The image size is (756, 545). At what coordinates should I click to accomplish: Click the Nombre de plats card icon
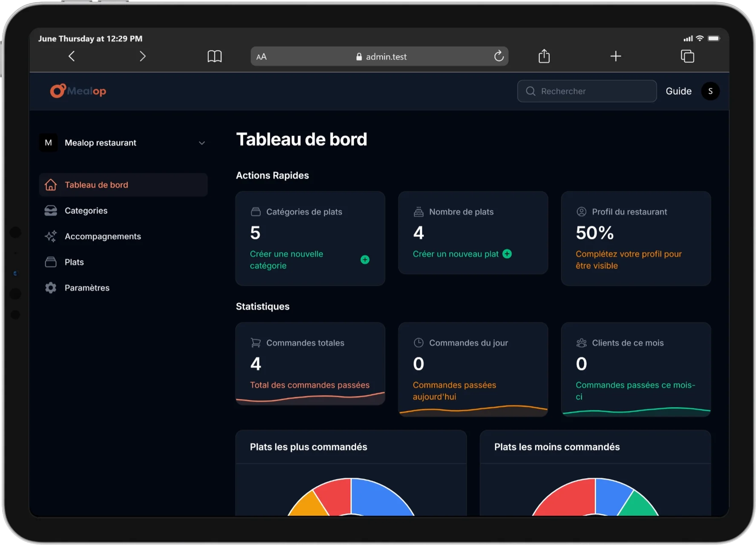pyautogui.click(x=418, y=212)
